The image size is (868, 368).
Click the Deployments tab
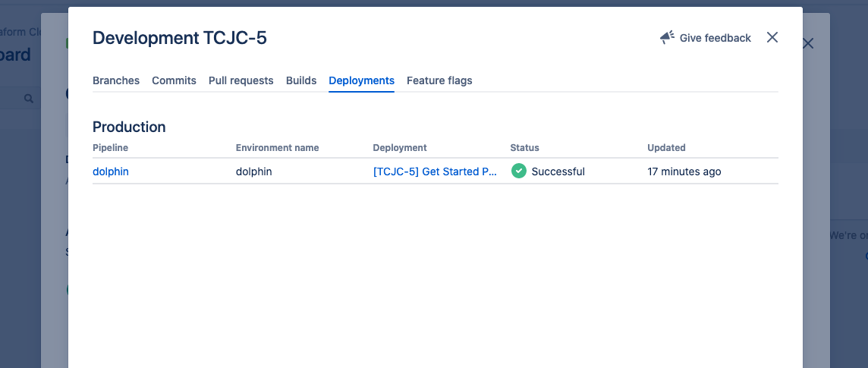coord(361,80)
